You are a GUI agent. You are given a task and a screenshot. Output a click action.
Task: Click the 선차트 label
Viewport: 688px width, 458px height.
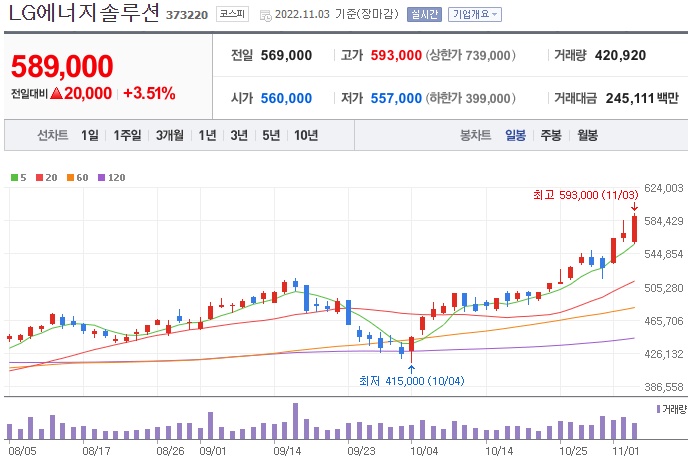53,135
